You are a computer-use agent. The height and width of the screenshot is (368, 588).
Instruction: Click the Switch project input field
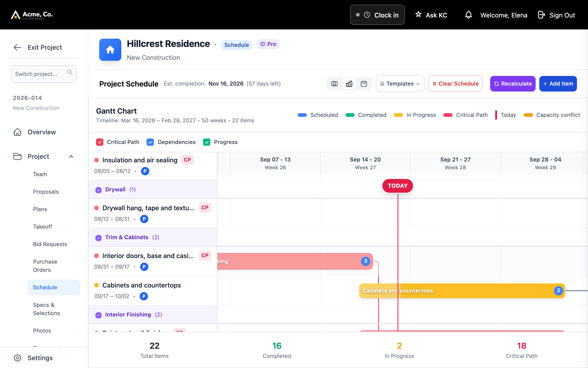44,74
